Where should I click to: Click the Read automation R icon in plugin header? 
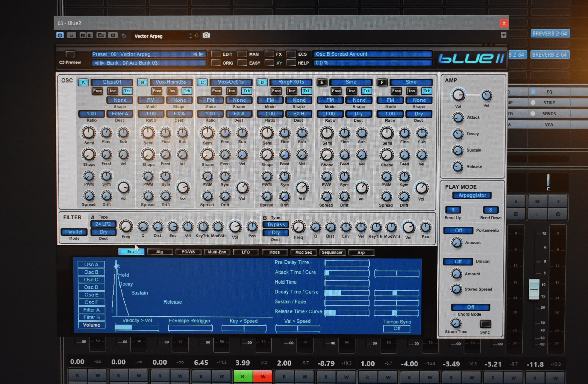[83, 35]
